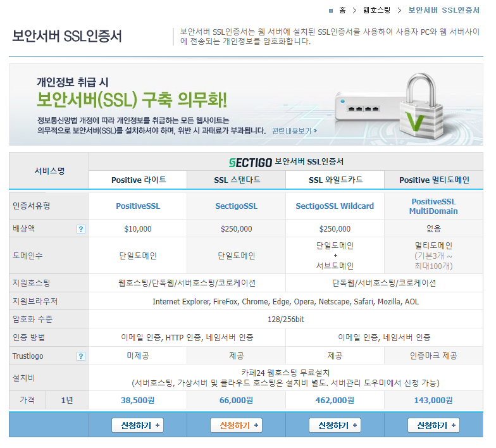The image size is (496, 448).
Task: Select Positive 멀티도메인 column header
Action: pos(434,180)
